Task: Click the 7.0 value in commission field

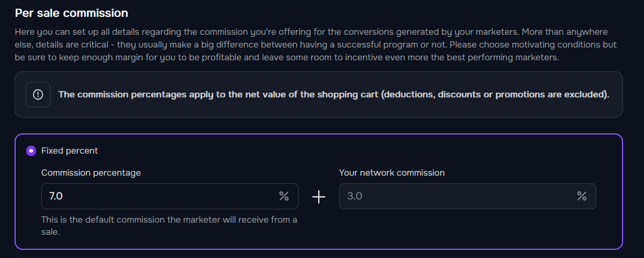Action: (55, 196)
